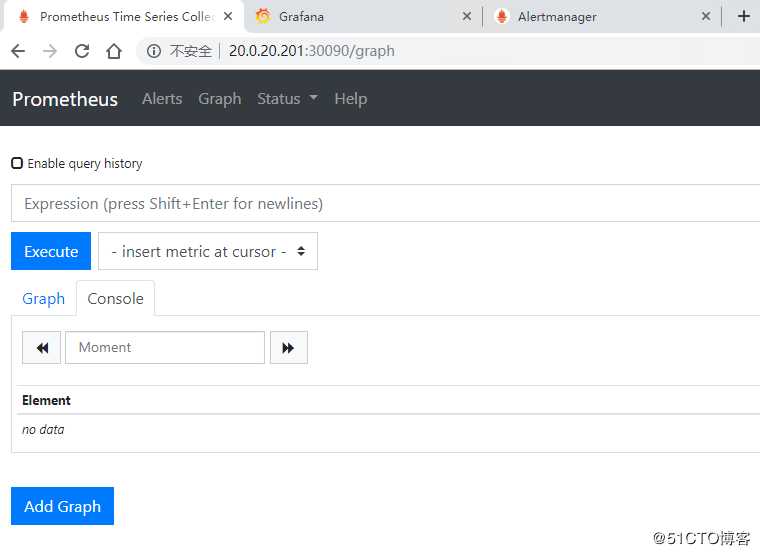Click the site information icon in address bar
Image resolution: width=760 pixels, height=555 pixels.
154,51
